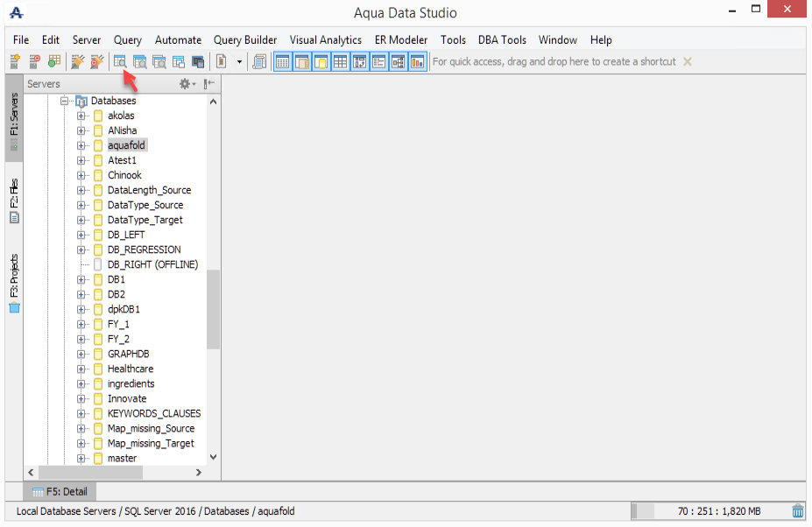Click the script document icon in the toolbar
Image resolution: width=812 pixels, height=527 pixels.
pyautogui.click(x=221, y=61)
